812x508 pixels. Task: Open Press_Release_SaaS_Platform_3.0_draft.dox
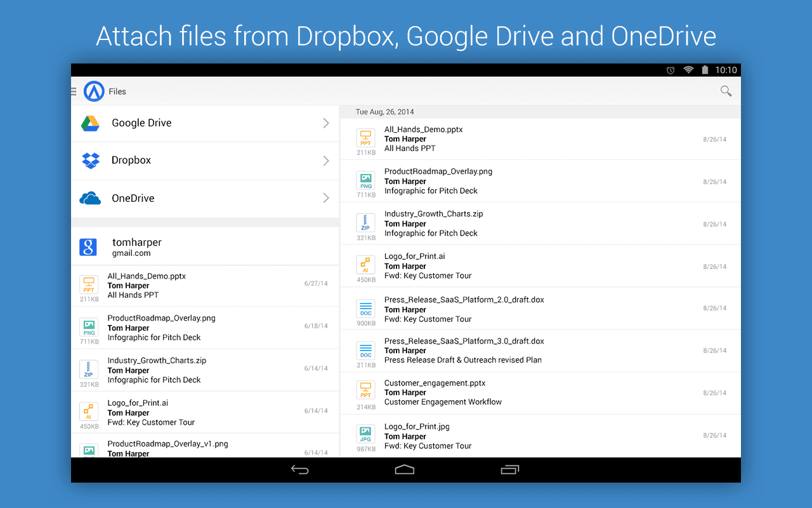point(540,351)
